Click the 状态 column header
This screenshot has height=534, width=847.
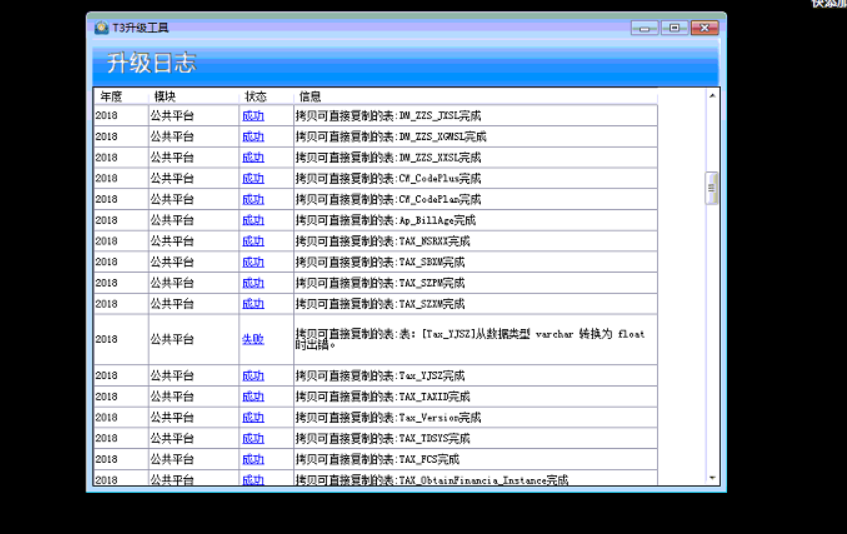[x=256, y=97]
